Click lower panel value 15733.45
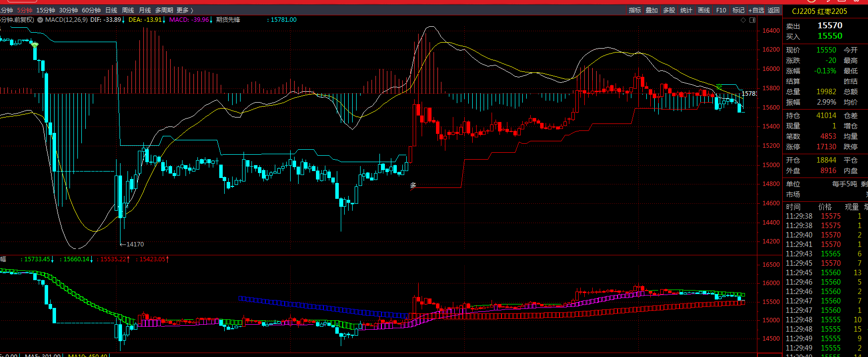The image size is (868, 357). pos(37,259)
